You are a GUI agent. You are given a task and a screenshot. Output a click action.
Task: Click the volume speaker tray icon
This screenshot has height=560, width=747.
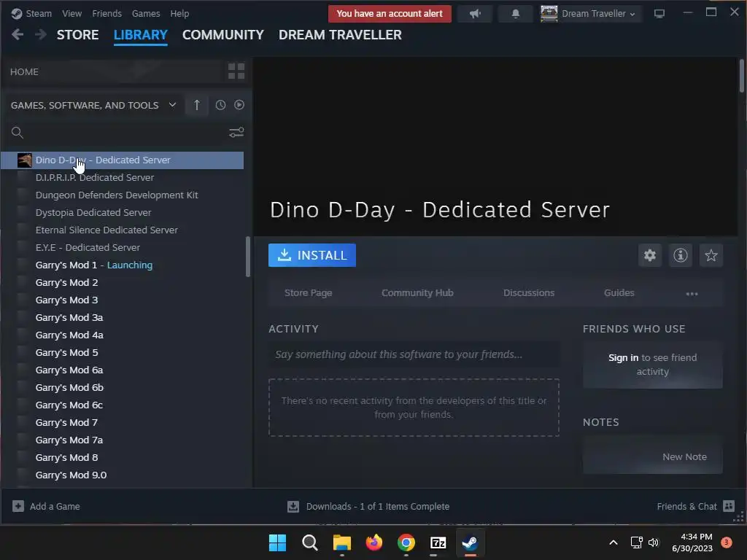[654, 542]
